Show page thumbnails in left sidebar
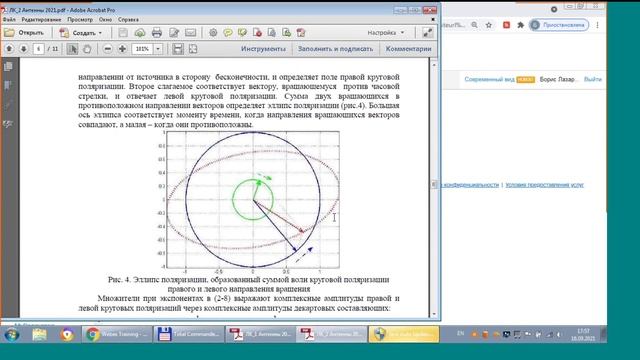Image resolution: width=640 pixels, height=360 pixels. click(8, 67)
